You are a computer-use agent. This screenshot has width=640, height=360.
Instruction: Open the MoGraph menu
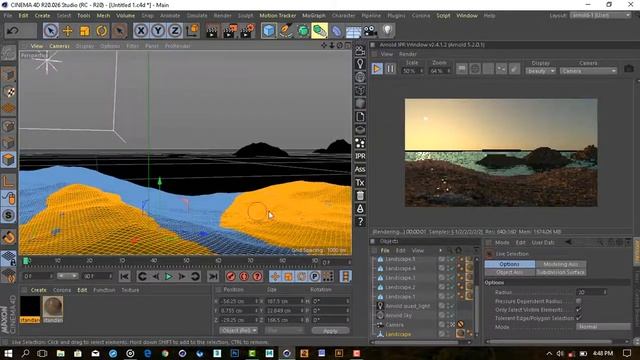click(314, 16)
